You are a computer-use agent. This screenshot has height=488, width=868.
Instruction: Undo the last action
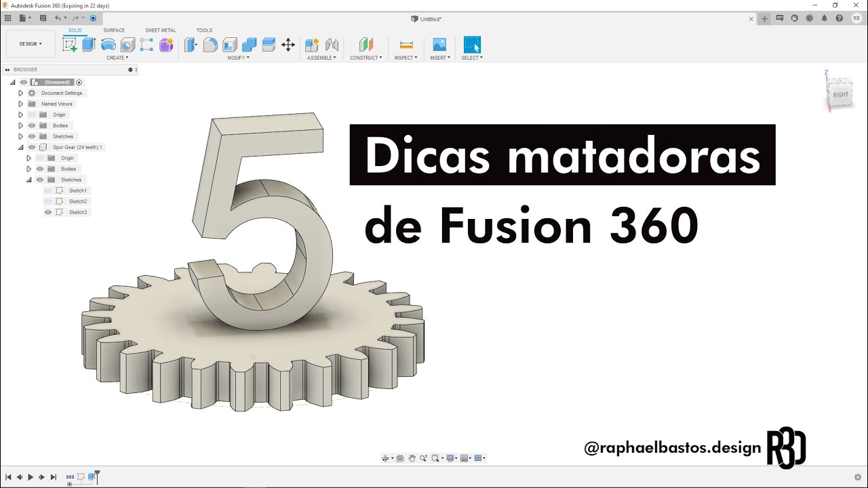(x=58, y=18)
